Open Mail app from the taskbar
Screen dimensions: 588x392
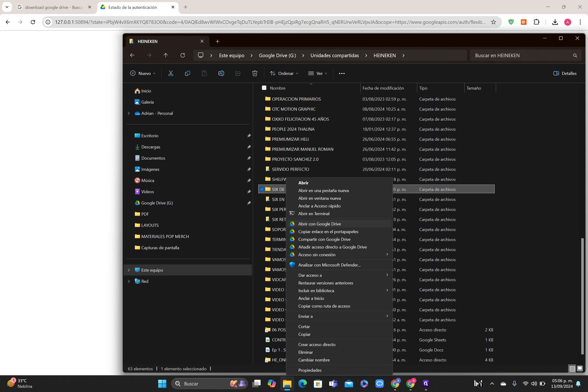coord(349,384)
